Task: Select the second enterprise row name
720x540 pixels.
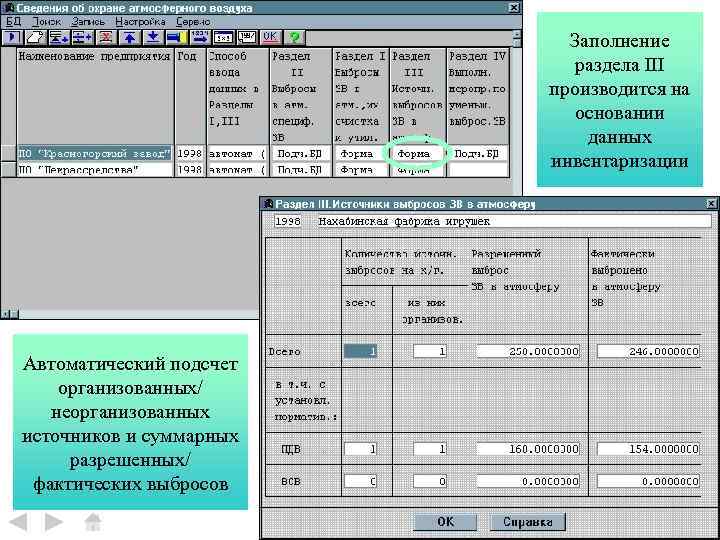Action: pyautogui.click(x=95, y=170)
